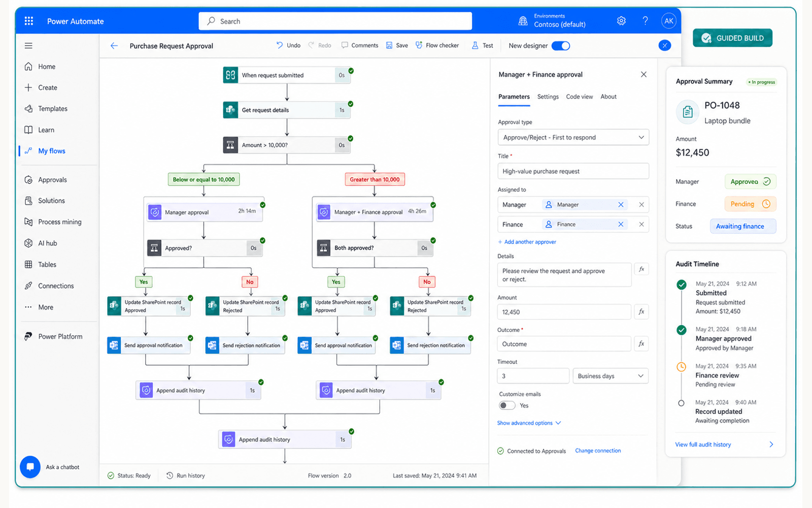This screenshot has width=812, height=508.
Task: Open the AK account avatar
Action: click(x=669, y=21)
